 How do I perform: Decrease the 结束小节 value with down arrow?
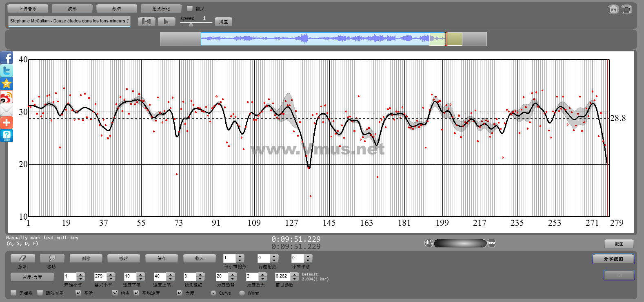click(111, 278)
